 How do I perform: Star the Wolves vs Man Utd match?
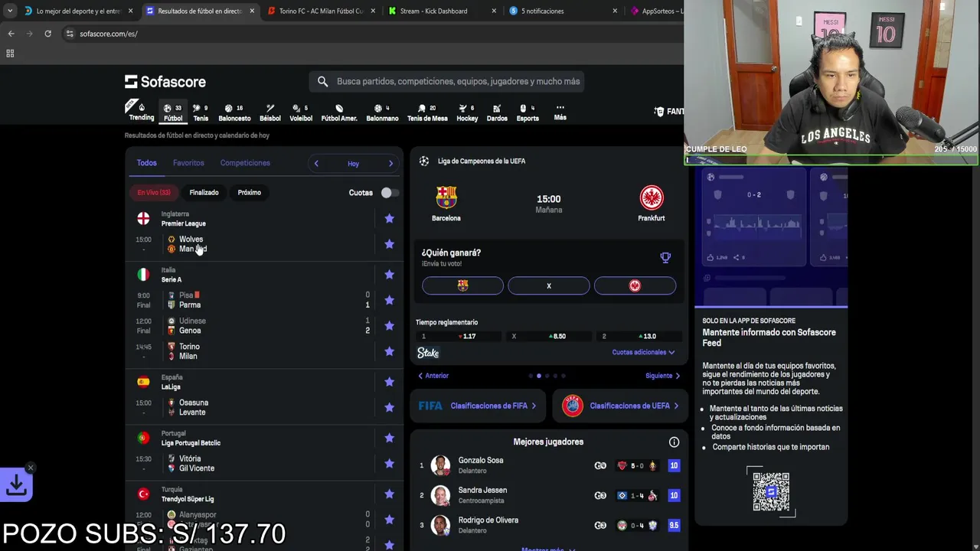(x=389, y=244)
